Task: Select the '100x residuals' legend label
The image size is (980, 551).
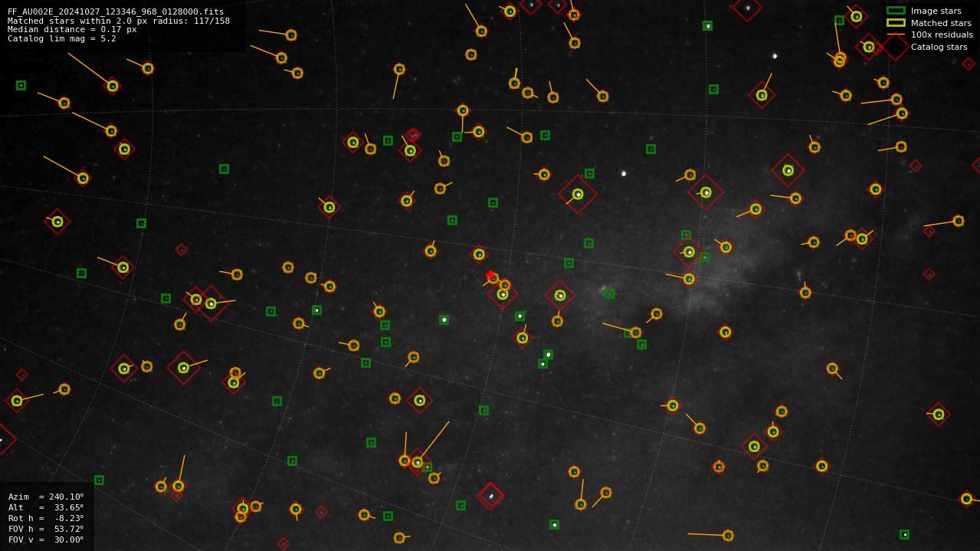Action: click(942, 34)
